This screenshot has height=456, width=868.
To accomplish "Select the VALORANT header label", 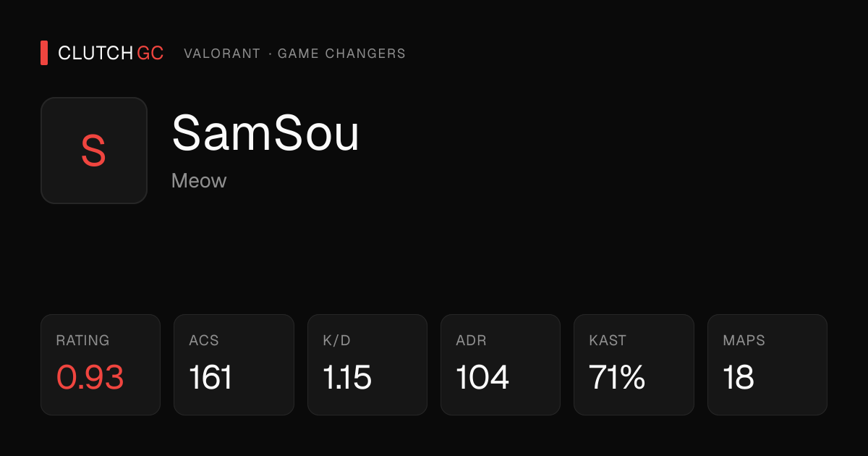I will [x=222, y=54].
